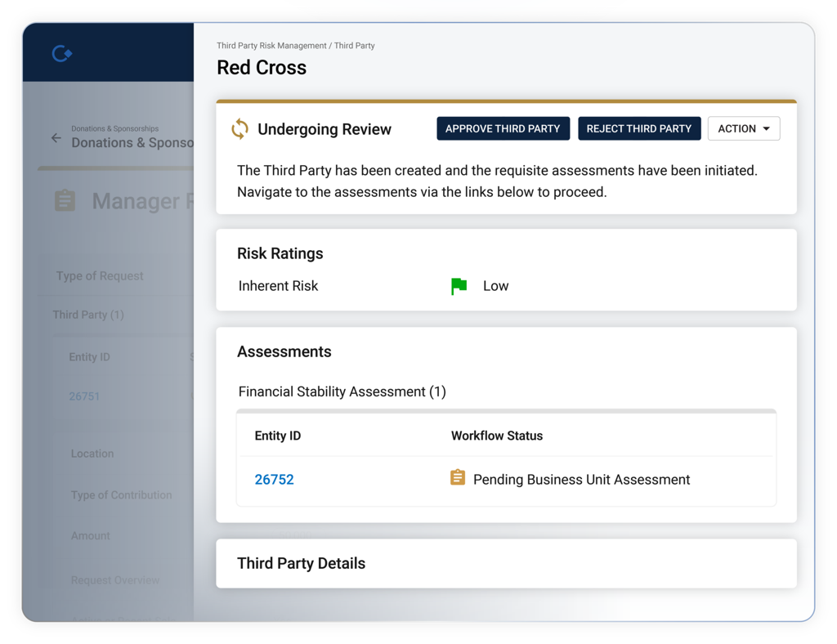Open the Action dropdown menu
Image resolution: width=837 pixels, height=644 pixels.
click(744, 128)
